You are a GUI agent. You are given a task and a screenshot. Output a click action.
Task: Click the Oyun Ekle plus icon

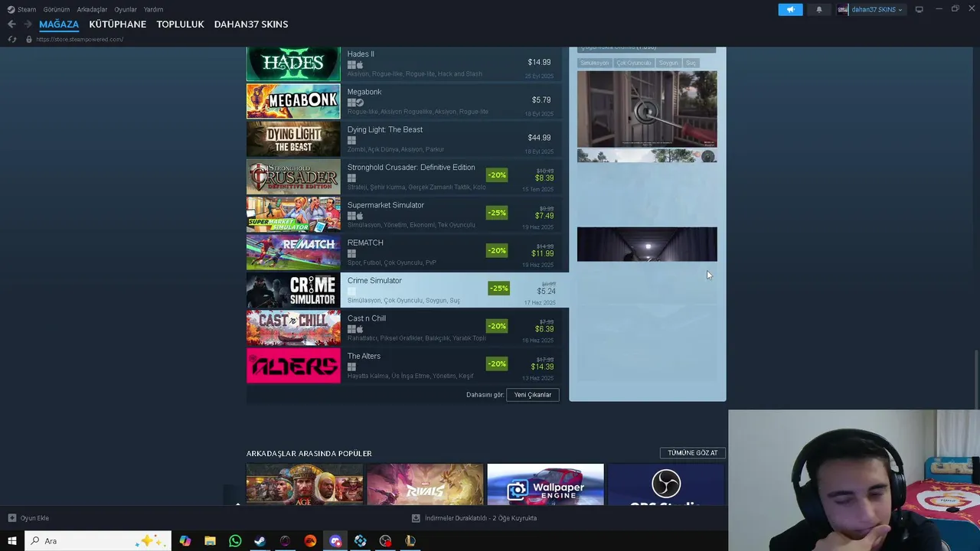click(x=11, y=518)
